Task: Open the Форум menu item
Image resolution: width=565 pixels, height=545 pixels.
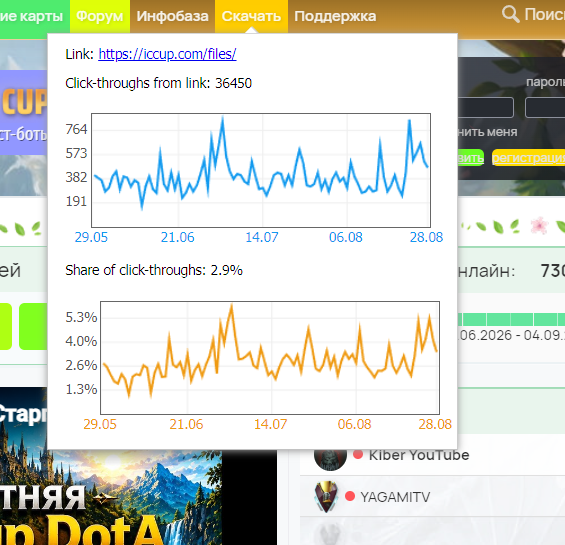Action: coord(100,16)
